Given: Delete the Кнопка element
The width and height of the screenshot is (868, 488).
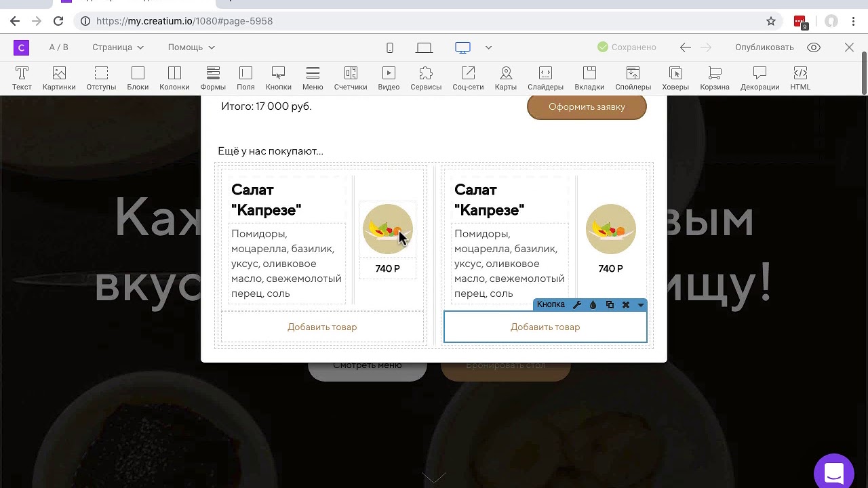Looking at the screenshot, I should [626, 305].
